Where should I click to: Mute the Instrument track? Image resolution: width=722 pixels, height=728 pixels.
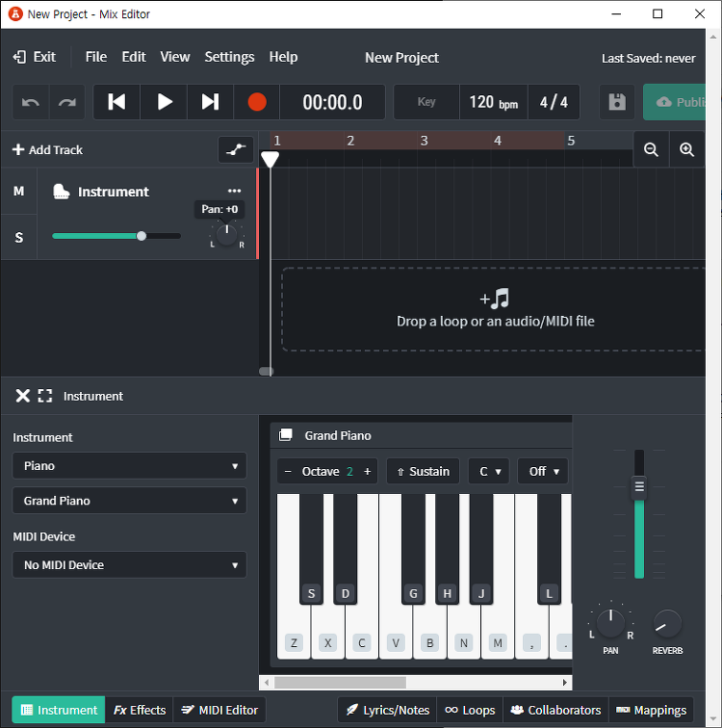pyautogui.click(x=18, y=192)
